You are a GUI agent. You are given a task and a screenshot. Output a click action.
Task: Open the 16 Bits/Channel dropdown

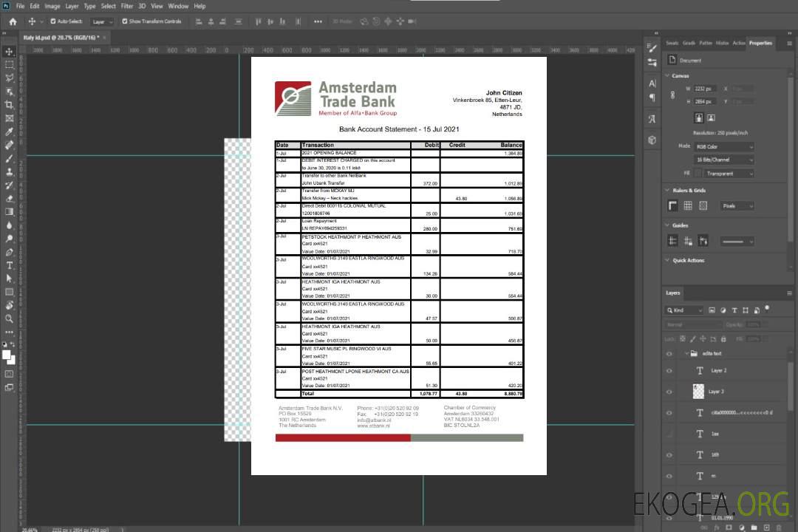[724, 160]
